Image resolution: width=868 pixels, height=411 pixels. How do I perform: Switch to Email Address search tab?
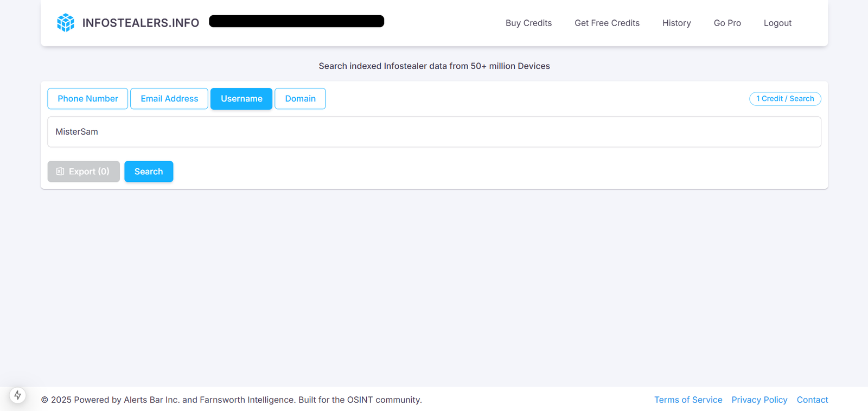[169, 98]
